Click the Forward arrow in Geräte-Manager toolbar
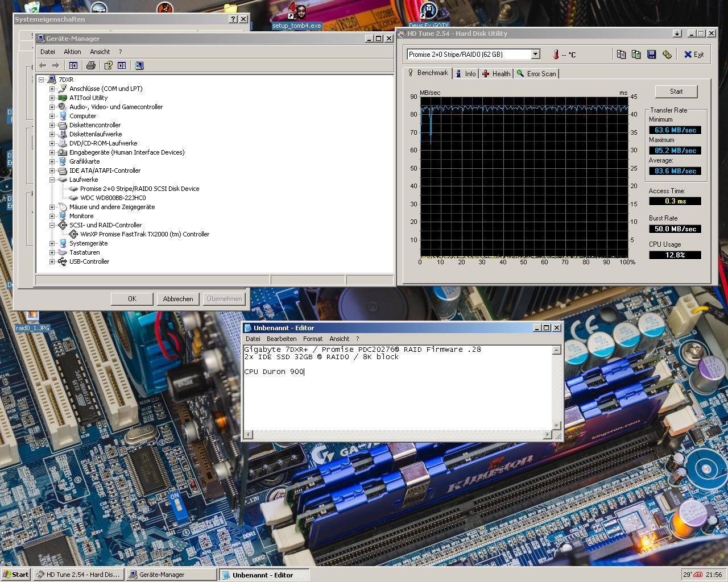The width and height of the screenshot is (728, 582). tap(56, 65)
